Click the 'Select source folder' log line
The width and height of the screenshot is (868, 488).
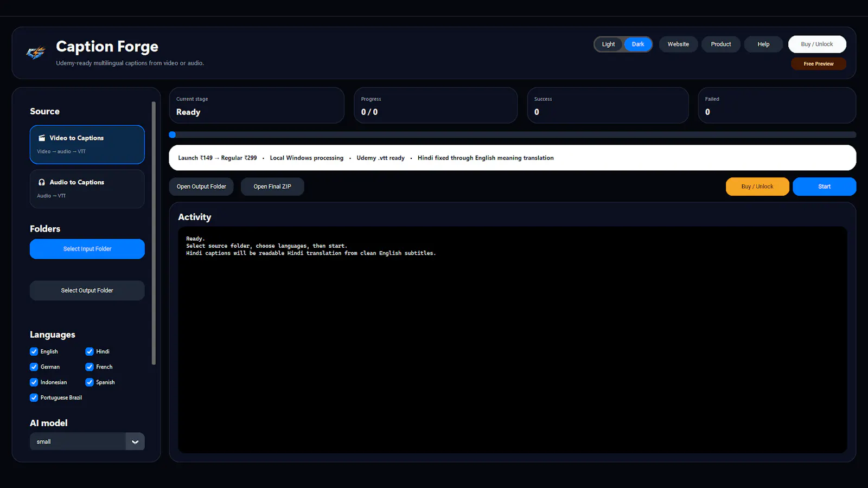pyautogui.click(x=266, y=246)
